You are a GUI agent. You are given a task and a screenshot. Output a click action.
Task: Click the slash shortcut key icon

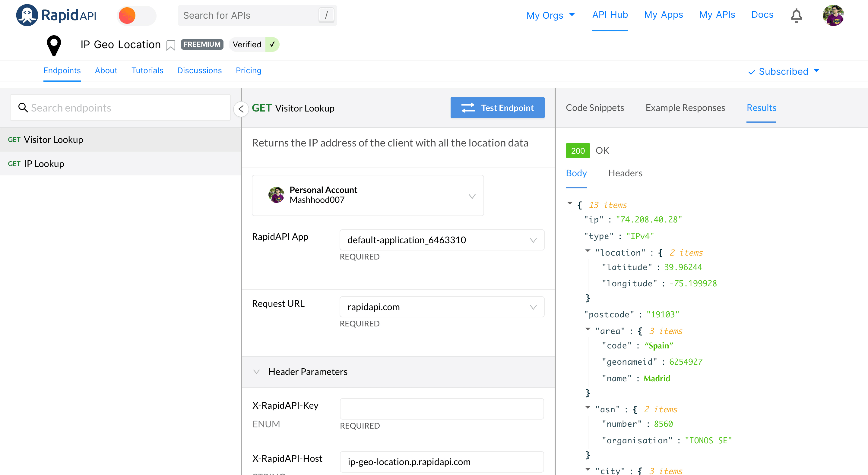326,15
